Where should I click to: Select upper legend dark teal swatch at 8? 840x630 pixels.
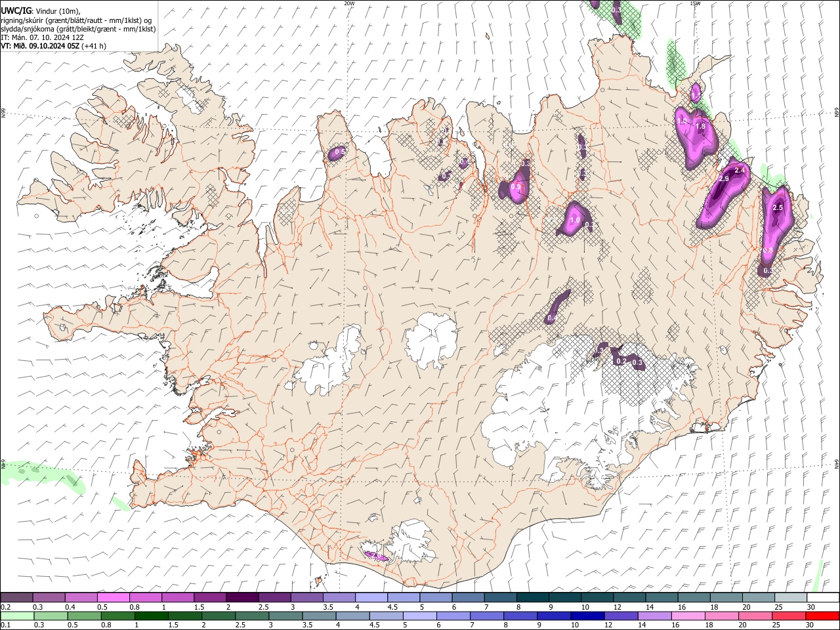pos(532,598)
